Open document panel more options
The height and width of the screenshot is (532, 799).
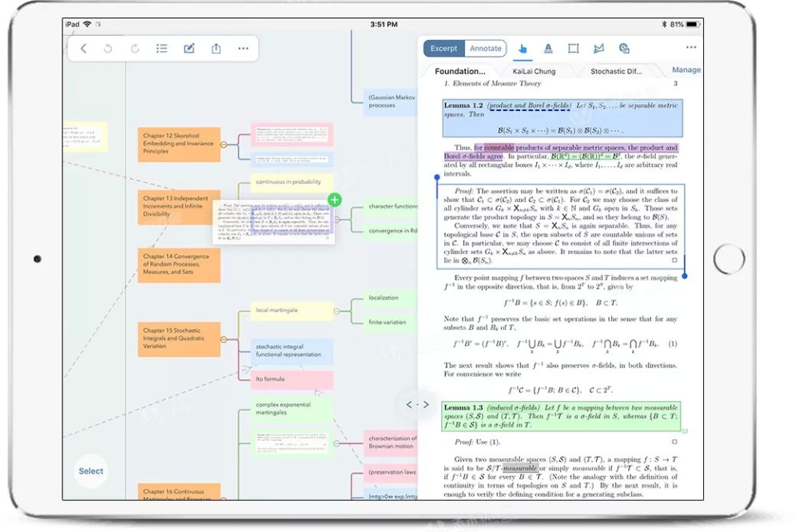(691, 47)
